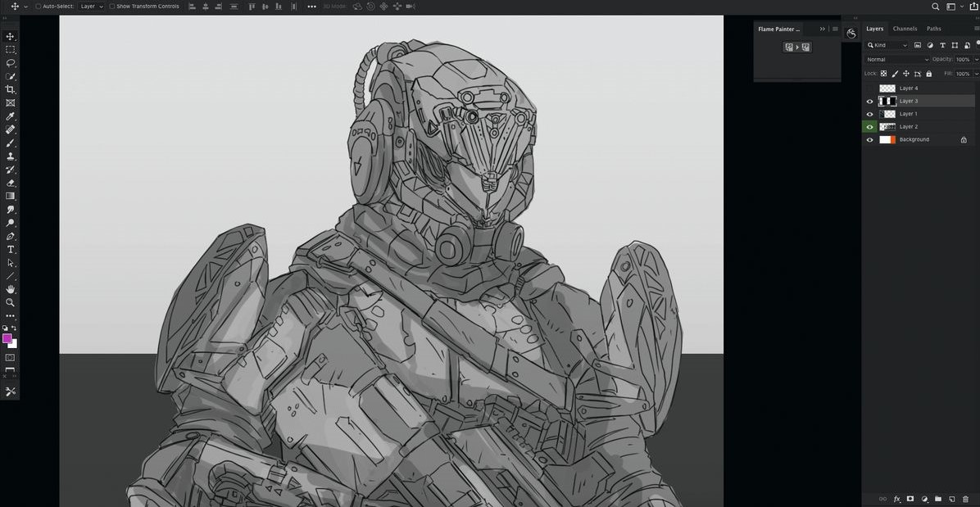The height and width of the screenshot is (507, 980).
Task: Show Layer 4 via its visibility box
Action: (869, 88)
